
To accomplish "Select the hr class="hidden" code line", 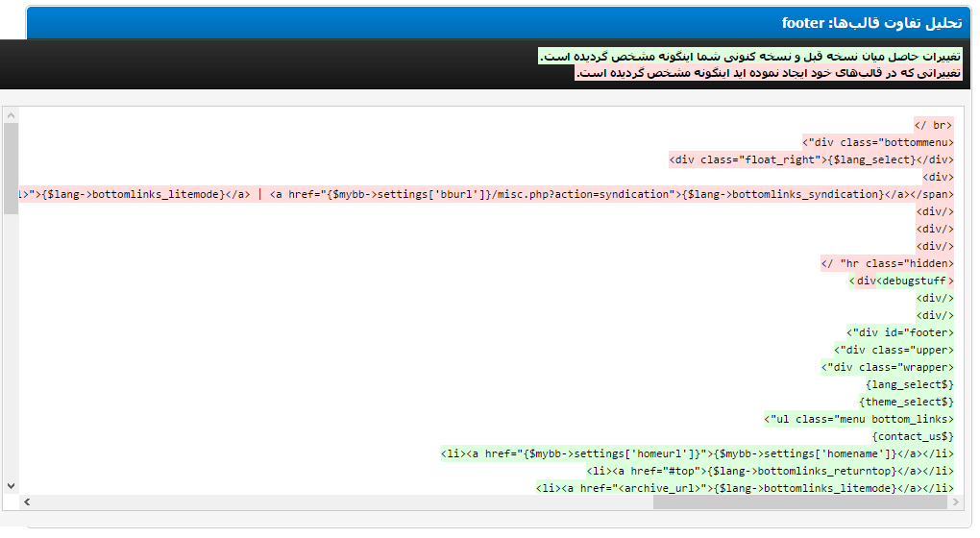I will point(888,263).
